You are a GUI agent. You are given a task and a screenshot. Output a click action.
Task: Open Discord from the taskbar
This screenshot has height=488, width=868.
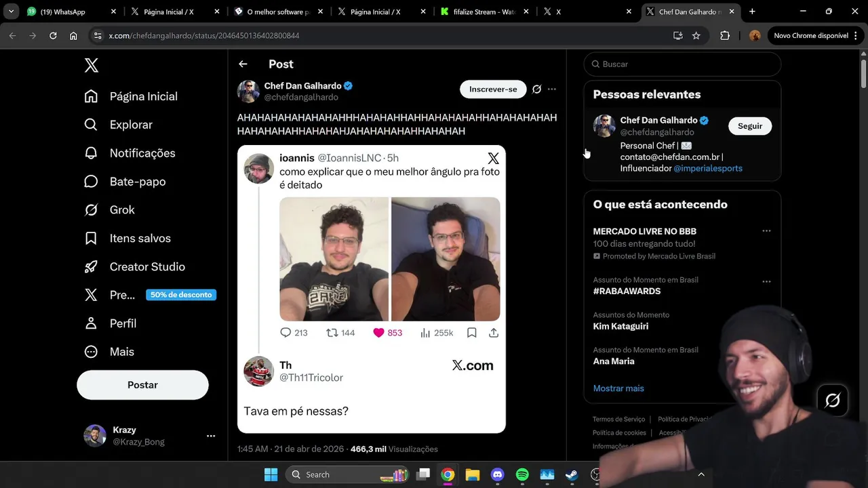(497, 474)
